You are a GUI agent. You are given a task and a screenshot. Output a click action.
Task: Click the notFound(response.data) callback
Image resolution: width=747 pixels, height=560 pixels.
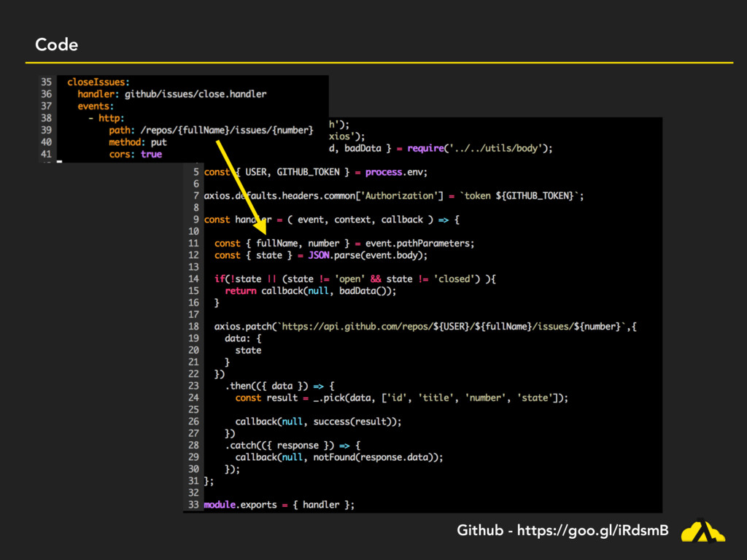coord(376,457)
